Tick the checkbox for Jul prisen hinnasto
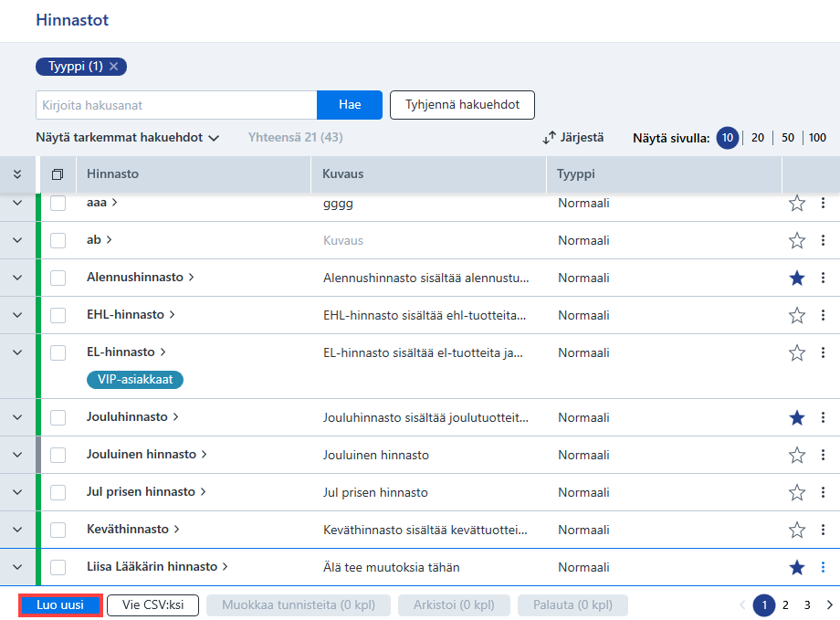 tap(58, 492)
